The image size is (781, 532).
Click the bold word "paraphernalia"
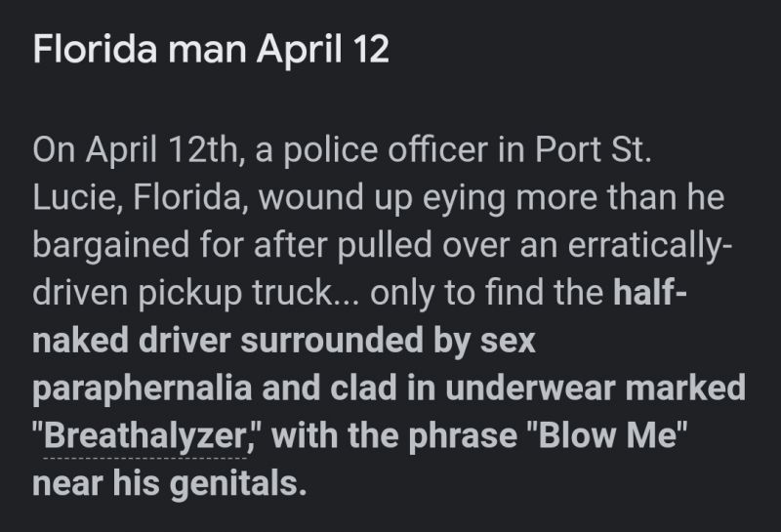143,389
